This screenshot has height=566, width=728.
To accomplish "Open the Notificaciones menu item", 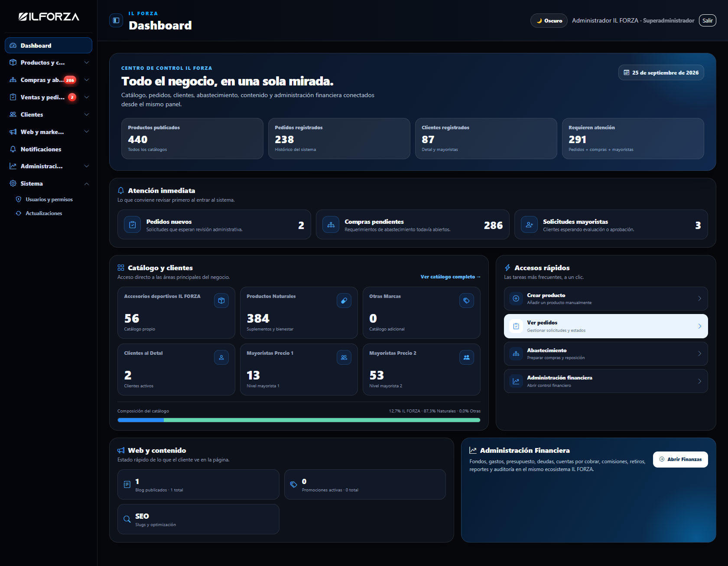I will coord(49,149).
